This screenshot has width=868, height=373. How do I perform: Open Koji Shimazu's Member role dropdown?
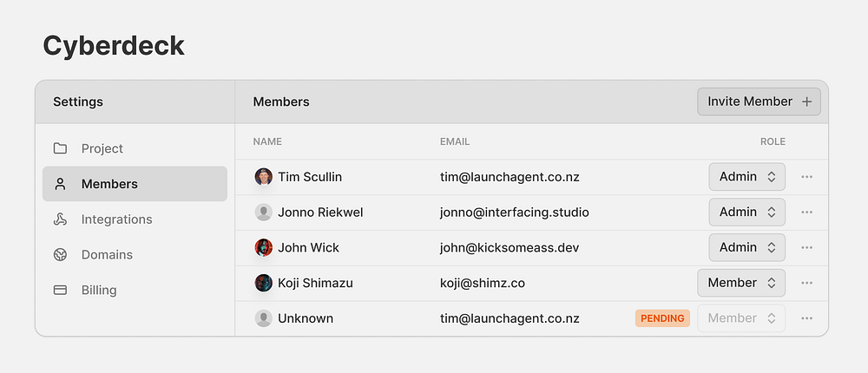741,283
